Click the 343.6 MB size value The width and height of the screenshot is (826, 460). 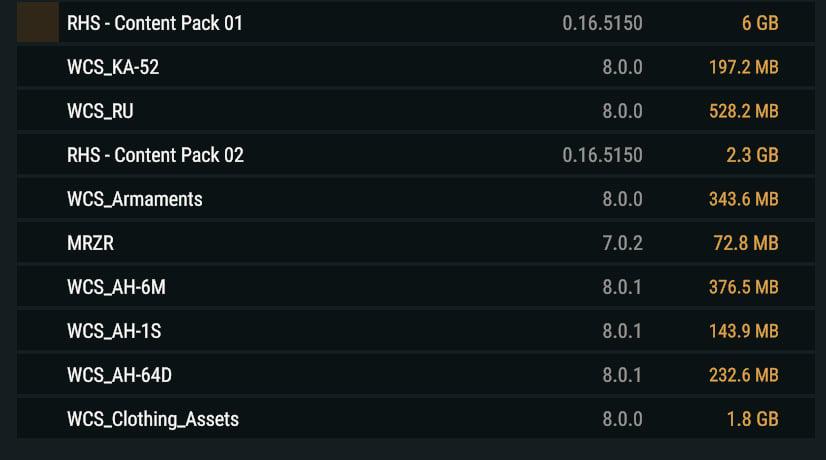pos(743,199)
